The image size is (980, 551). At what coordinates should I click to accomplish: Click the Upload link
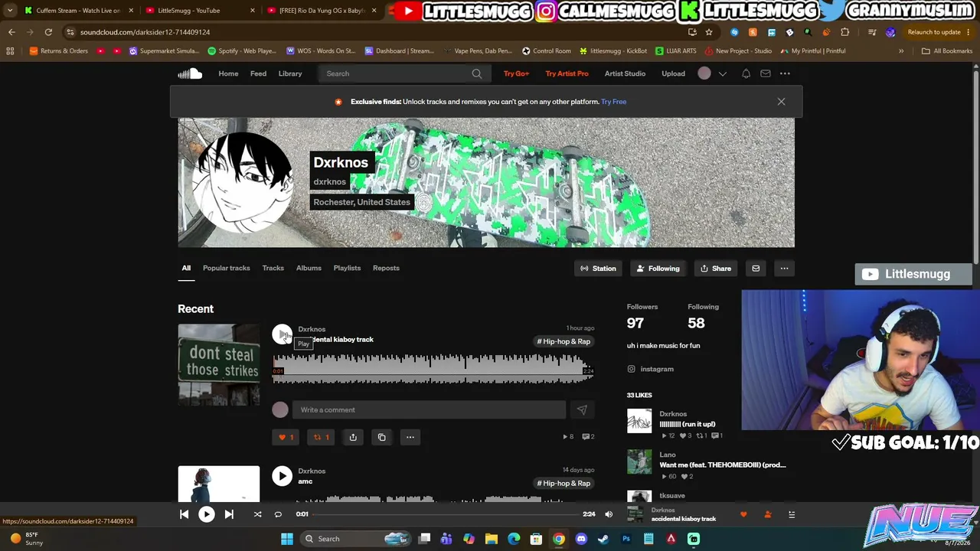(x=673, y=73)
